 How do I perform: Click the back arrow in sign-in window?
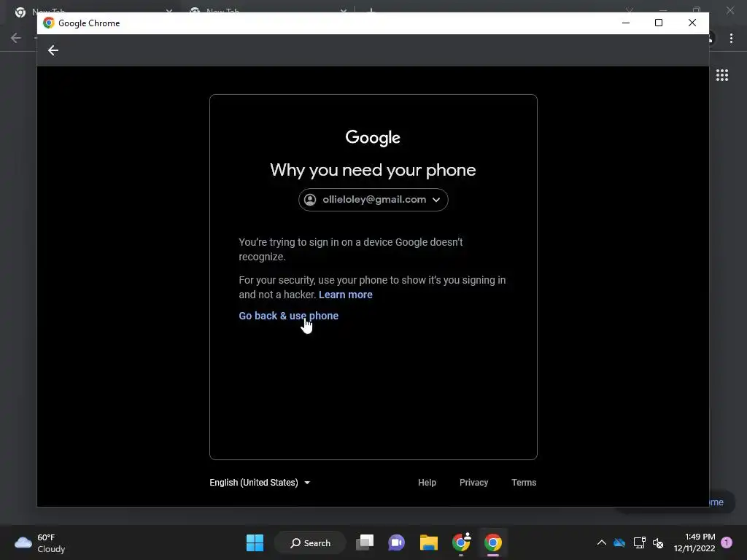[x=53, y=50]
